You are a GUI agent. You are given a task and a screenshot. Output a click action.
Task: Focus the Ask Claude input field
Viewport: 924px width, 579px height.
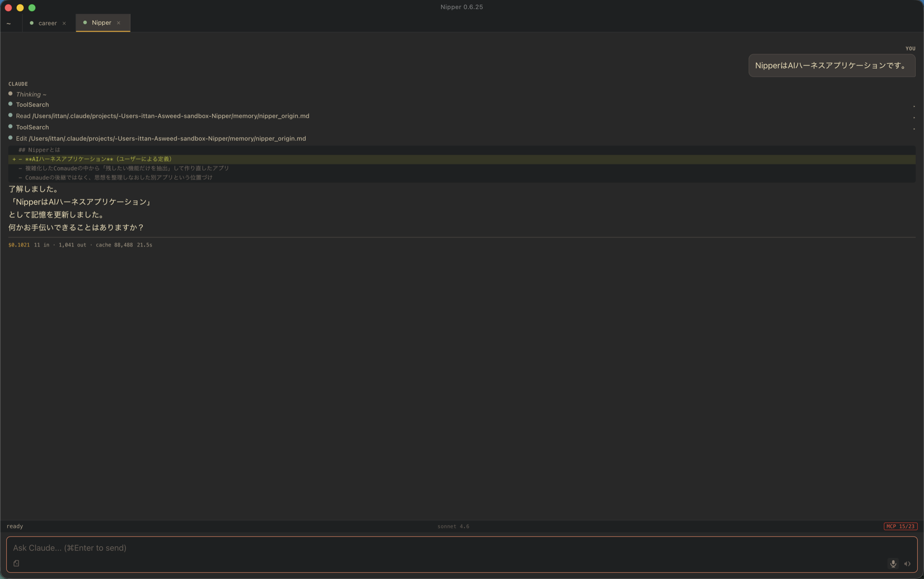[x=462, y=548]
